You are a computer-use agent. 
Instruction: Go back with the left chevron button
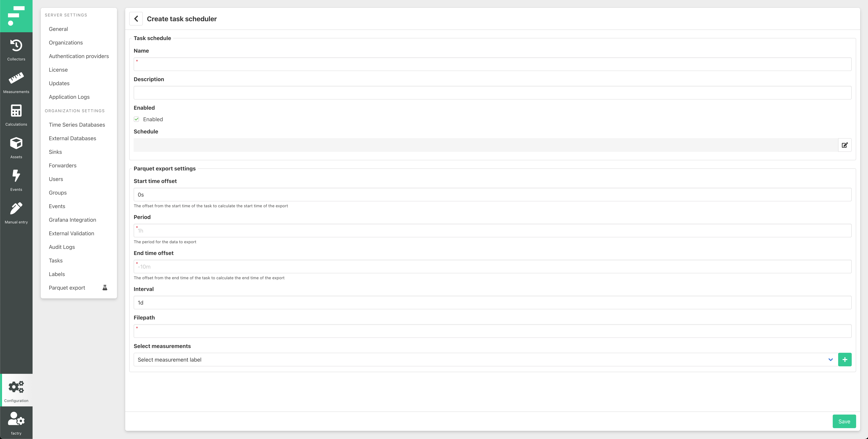pyautogui.click(x=136, y=19)
